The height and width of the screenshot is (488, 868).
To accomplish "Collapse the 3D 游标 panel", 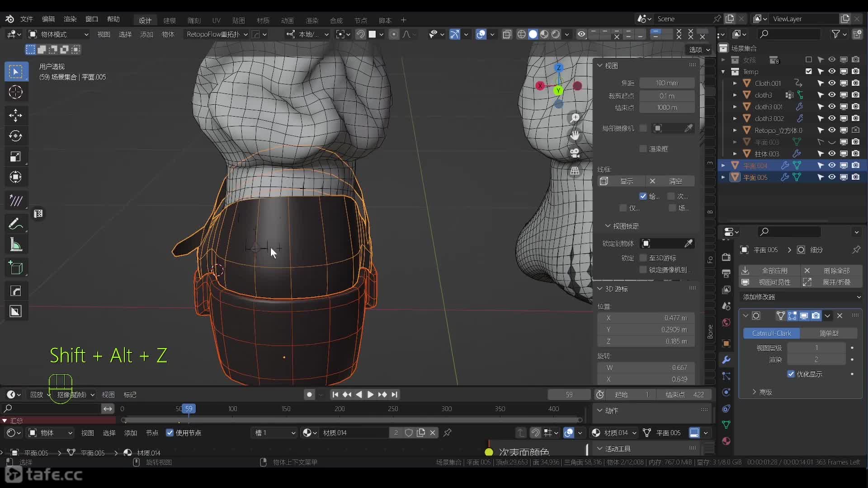I will pyautogui.click(x=600, y=289).
